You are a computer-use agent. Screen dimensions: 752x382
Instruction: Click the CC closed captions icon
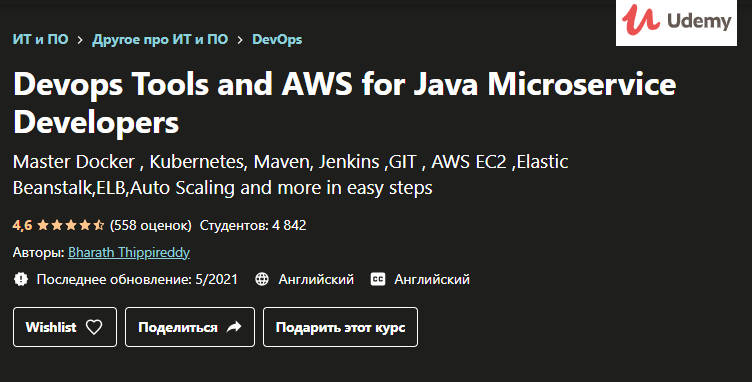[378, 279]
